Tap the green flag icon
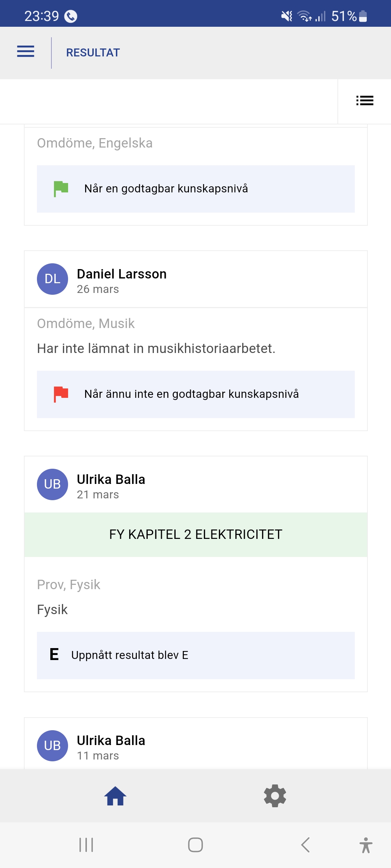Image resolution: width=391 pixels, height=868 pixels. click(61, 189)
